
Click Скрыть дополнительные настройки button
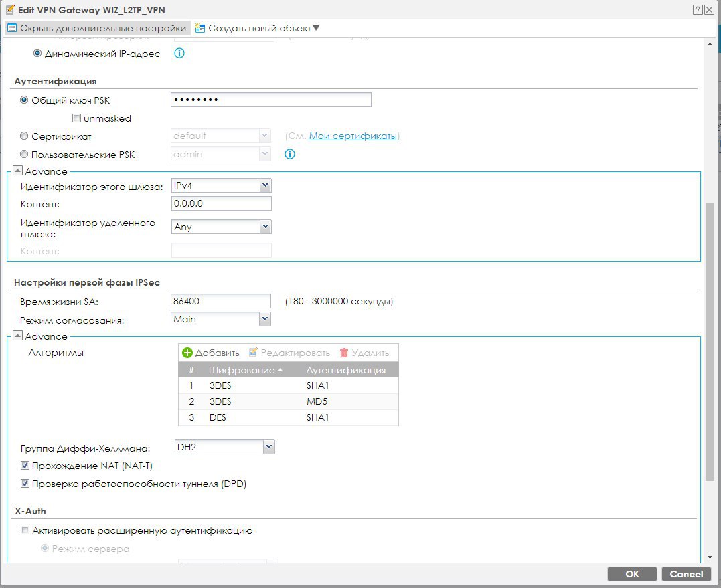(98, 29)
